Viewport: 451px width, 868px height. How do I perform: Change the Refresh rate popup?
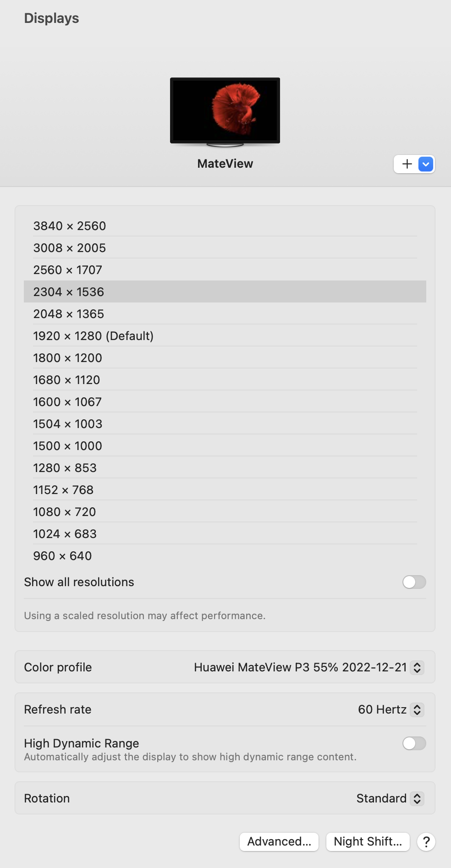pos(417,709)
